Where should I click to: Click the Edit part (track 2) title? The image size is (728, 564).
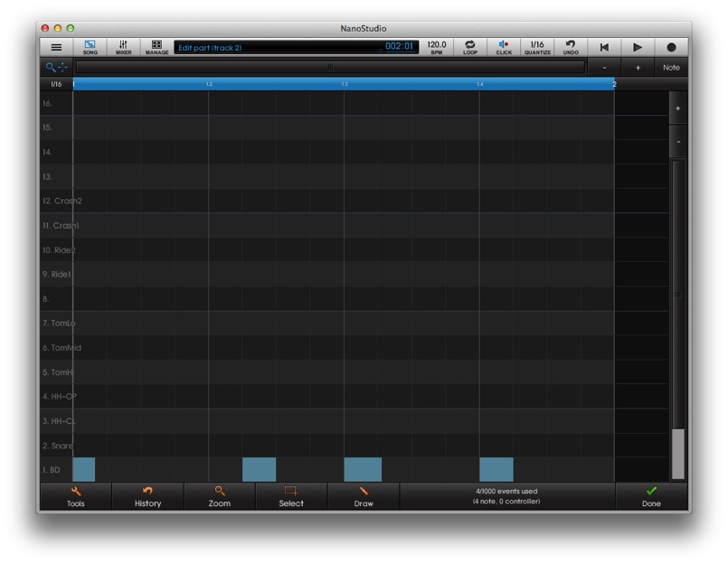[x=210, y=48]
